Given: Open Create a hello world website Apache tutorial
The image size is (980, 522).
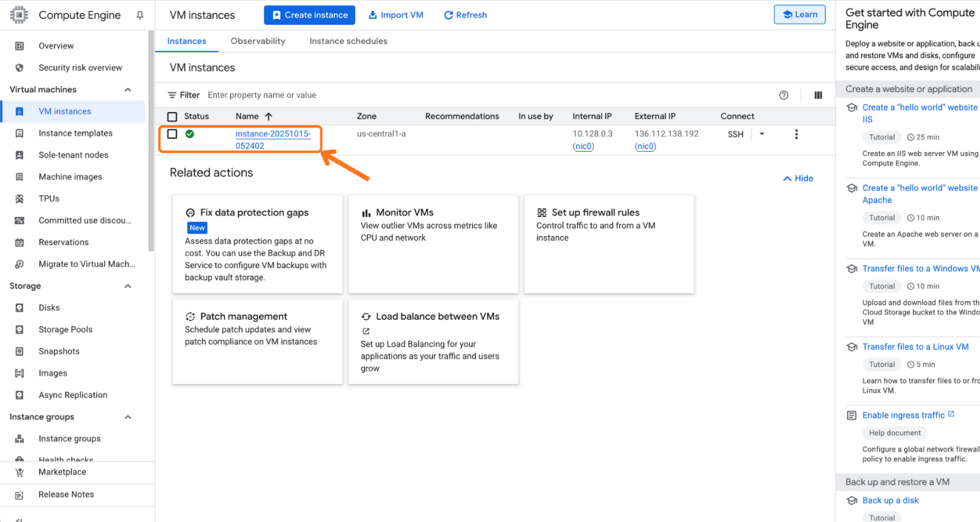Looking at the screenshot, I should pos(920,194).
